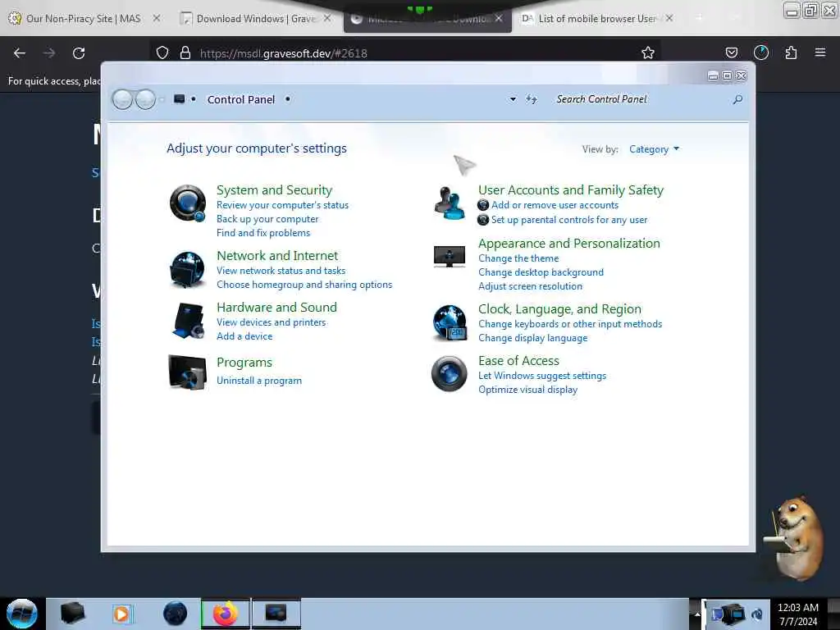Click the computer icon in Control Panel address bar
This screenshot has width=840, height=630.
pyautogui.click(x=180, y=99)
